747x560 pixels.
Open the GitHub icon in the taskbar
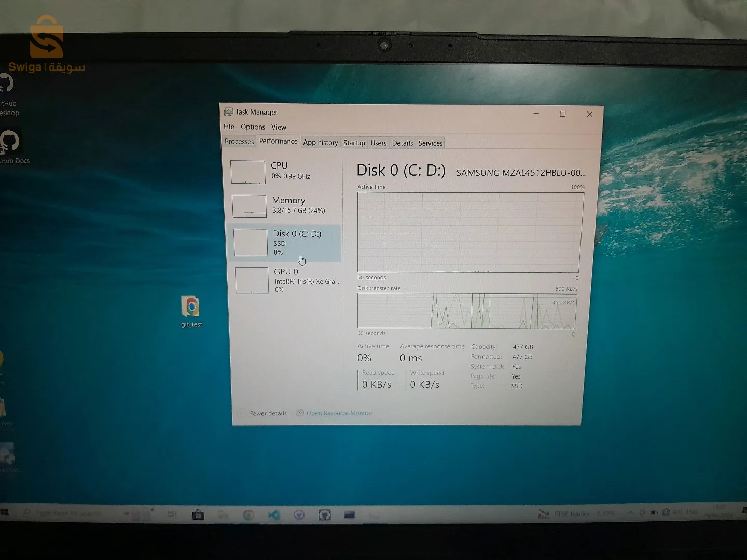point(325,515)
